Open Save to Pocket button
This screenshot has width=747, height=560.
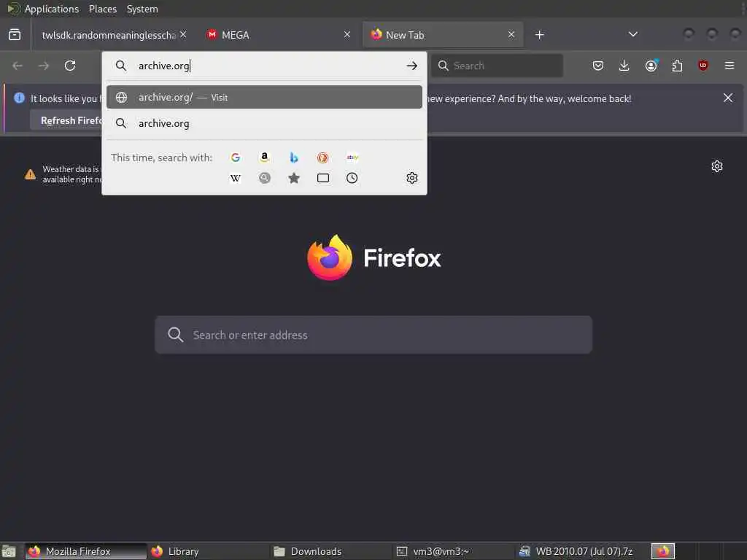(598, 66)
